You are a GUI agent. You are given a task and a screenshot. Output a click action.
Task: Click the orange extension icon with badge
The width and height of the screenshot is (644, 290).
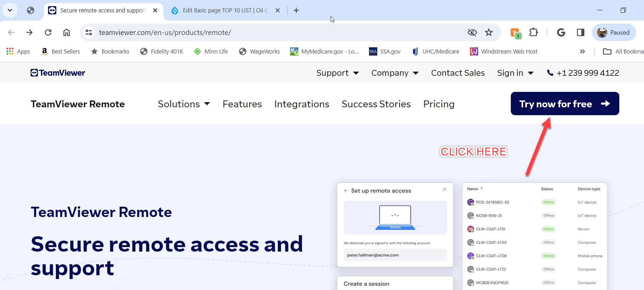(x=516, y=33)
